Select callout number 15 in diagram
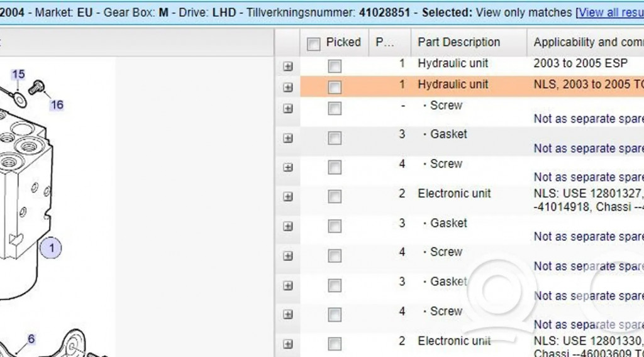Viewport: 644px width, 357px height. point(18,74)
